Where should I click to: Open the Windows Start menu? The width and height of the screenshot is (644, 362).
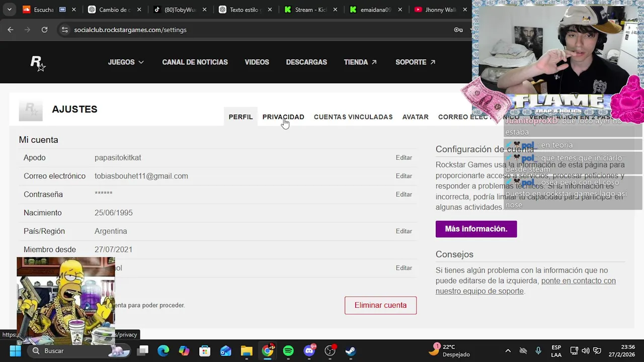click(15, 351)
